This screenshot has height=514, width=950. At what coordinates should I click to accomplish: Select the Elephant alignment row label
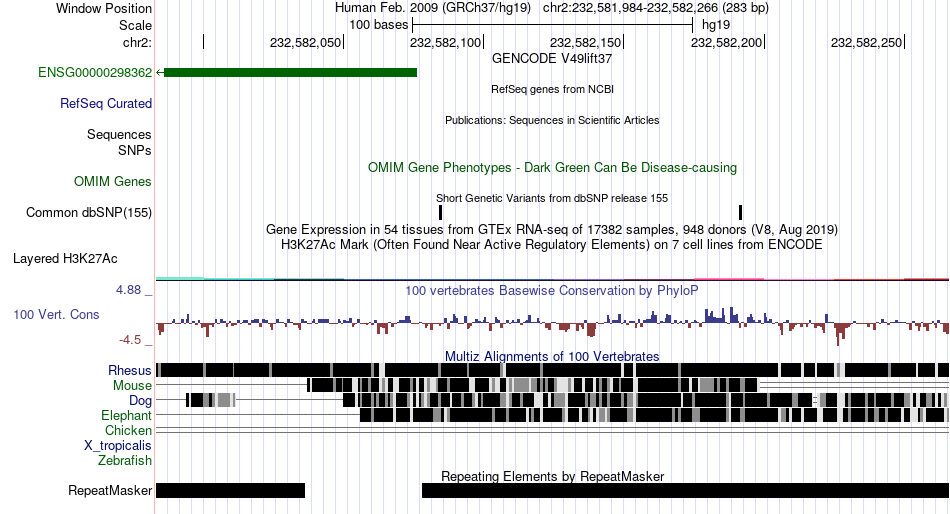[x=126, y=416]
